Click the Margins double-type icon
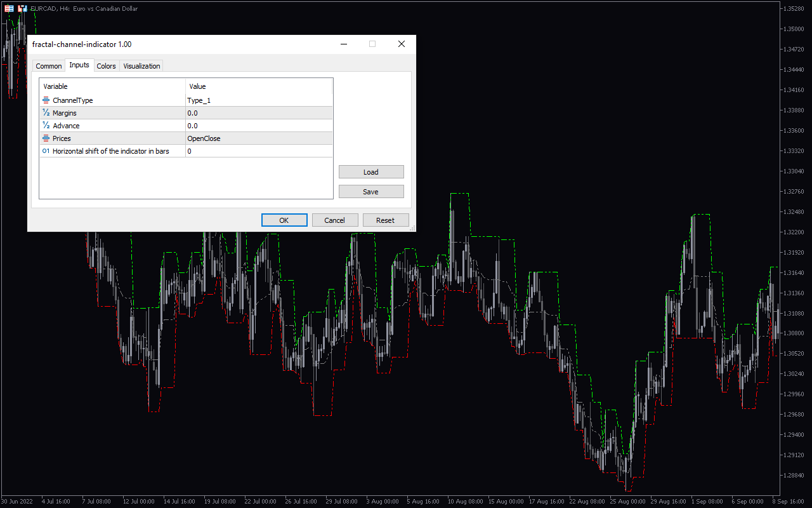This screenshot has height=508, width=812. click(46, 113)
